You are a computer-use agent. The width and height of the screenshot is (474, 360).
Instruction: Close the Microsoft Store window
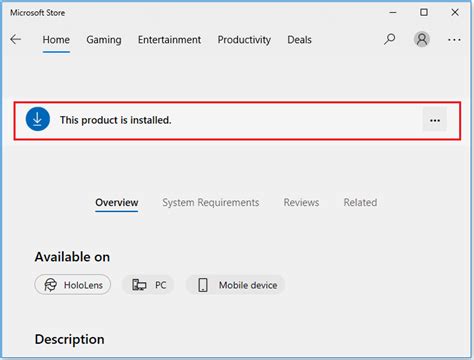455,12
